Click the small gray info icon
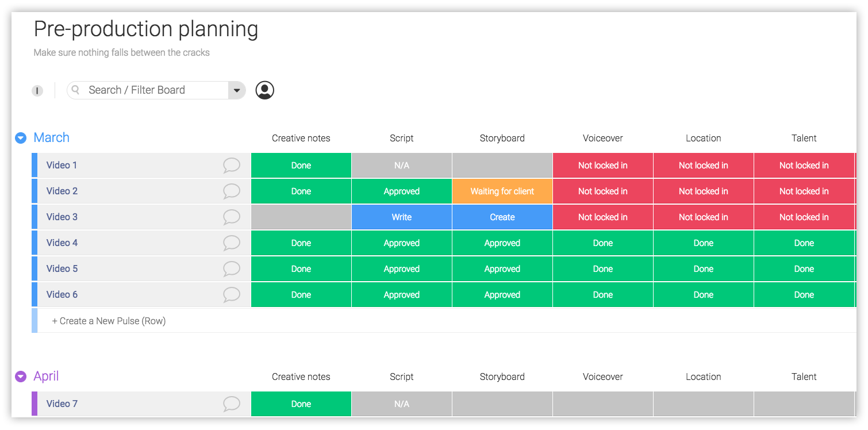The width and height of the screenshot is (868, 430). [37, 91]
